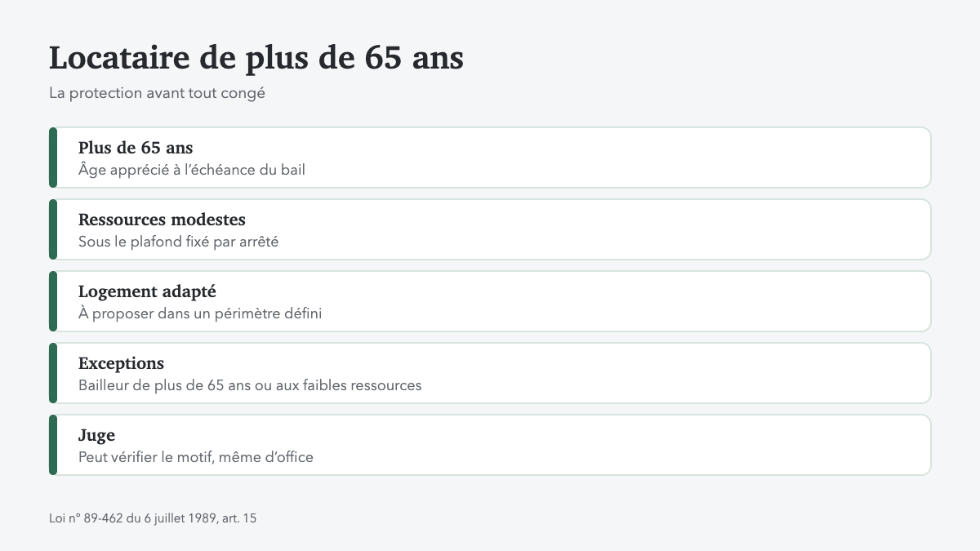Viewport: 980px width, 551px height.
Task: Click the word Locataire in the slide title
Action: [119, 58]
